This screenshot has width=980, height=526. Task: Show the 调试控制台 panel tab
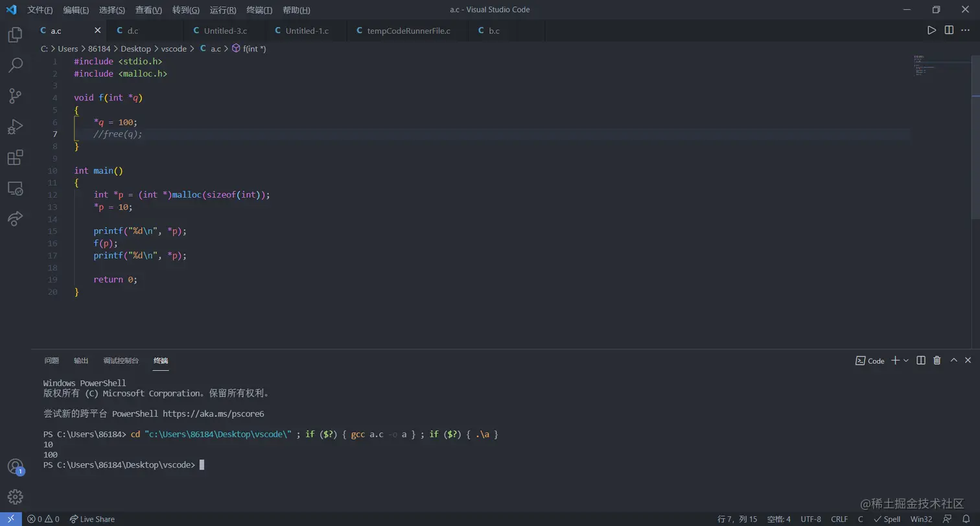coord(121,361)
